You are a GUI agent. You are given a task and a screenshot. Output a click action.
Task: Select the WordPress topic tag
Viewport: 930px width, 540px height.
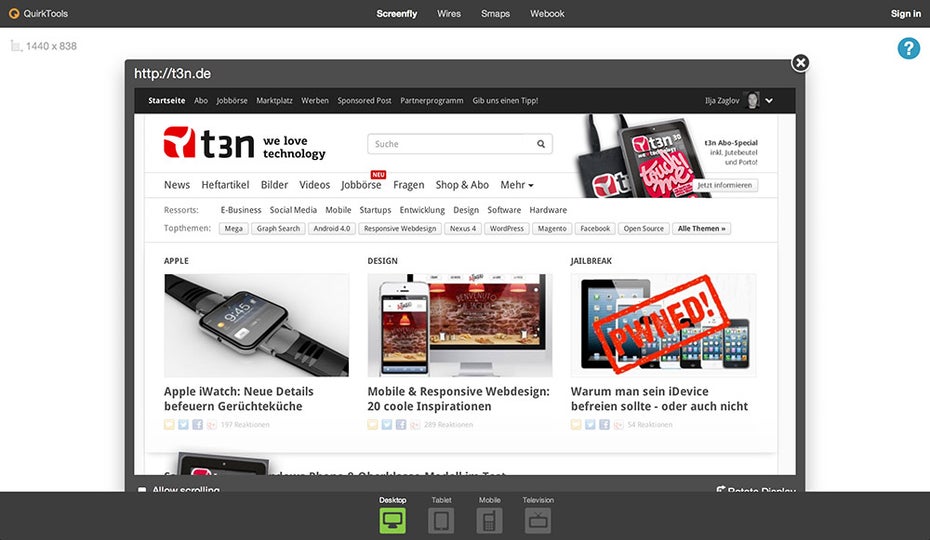(507, 228)
